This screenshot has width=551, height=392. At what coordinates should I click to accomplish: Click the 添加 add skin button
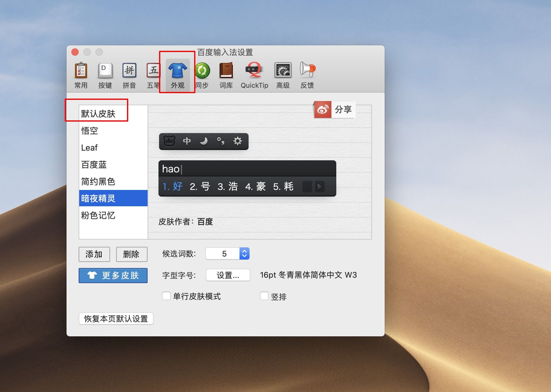pos(94,254)
